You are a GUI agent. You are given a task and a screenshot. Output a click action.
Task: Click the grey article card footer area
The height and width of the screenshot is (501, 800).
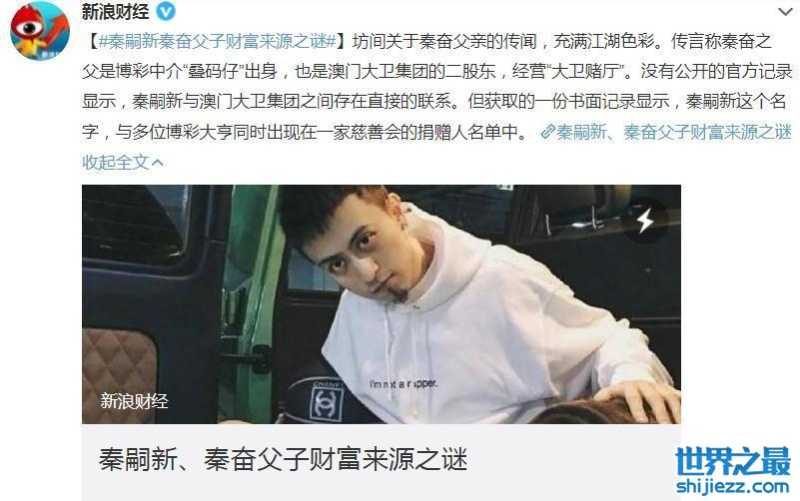381,462
